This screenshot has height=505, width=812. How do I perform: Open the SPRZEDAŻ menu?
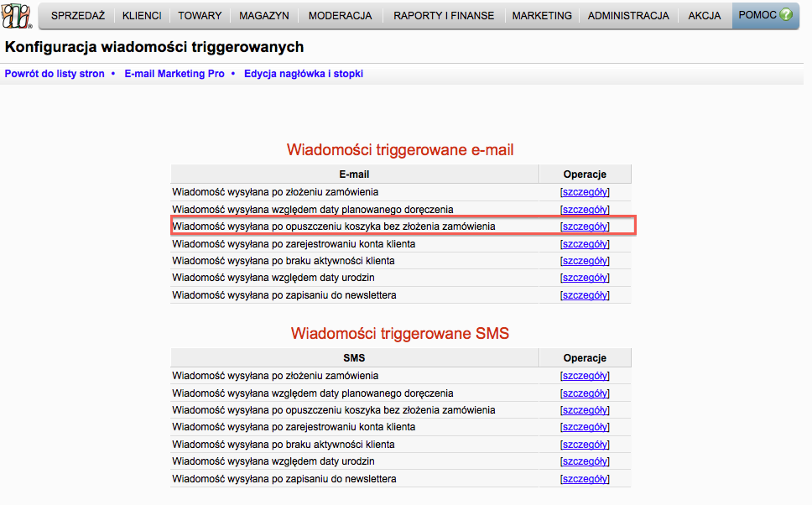click(x=78, y=16)
